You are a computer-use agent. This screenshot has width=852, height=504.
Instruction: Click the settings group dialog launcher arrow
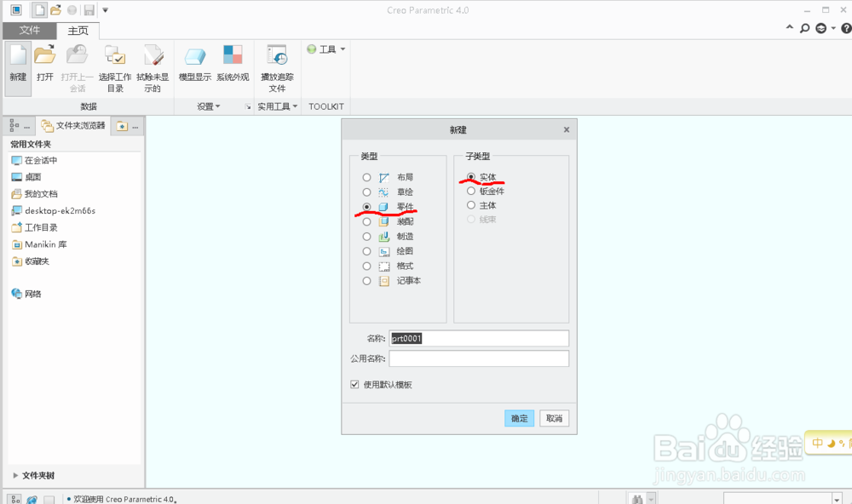coord(248,107)
